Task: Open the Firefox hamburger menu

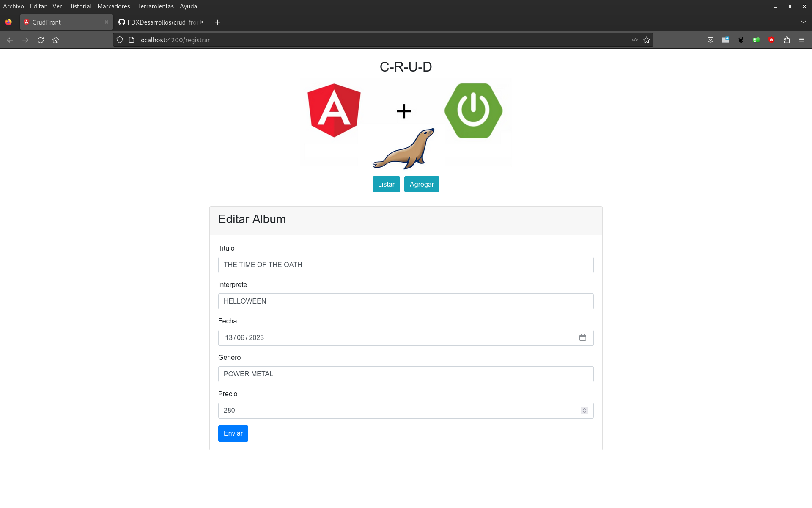Action: tap(802, 40)
